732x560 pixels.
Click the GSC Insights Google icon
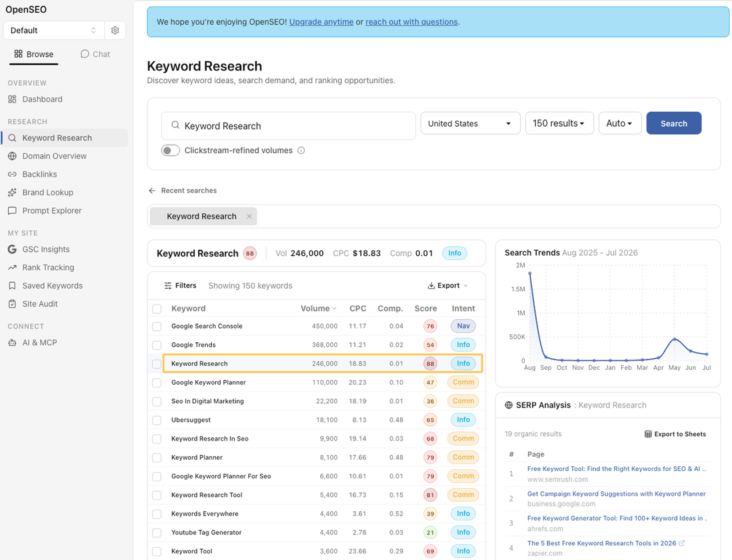[x=12, y=249]
